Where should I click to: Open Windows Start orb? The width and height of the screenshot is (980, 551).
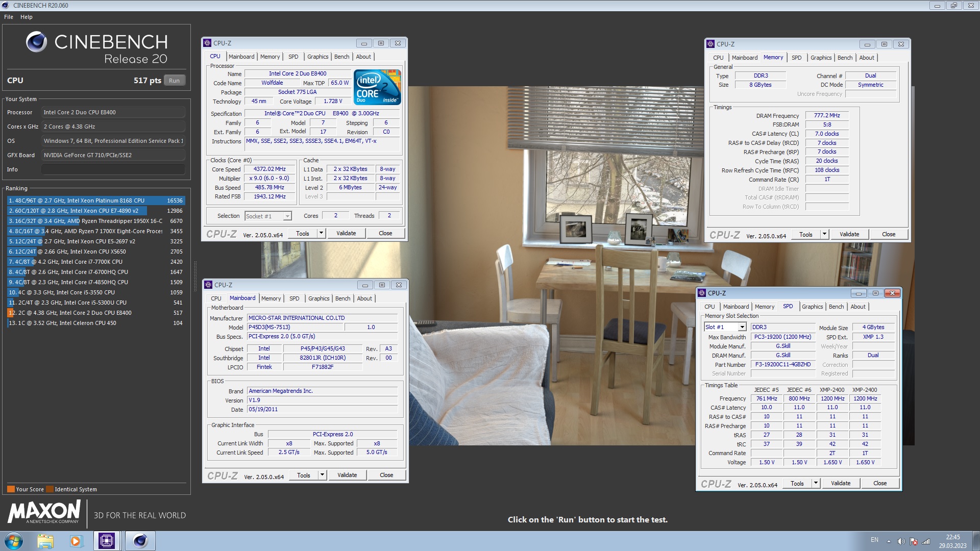tap(14, 541)
